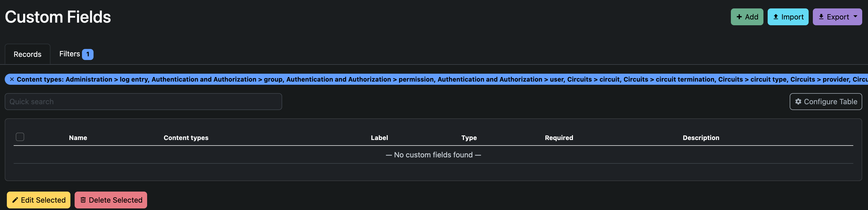This screenshot has width=868, height=210.
Task: Click the download icon on Export
Action: point(822,17)
